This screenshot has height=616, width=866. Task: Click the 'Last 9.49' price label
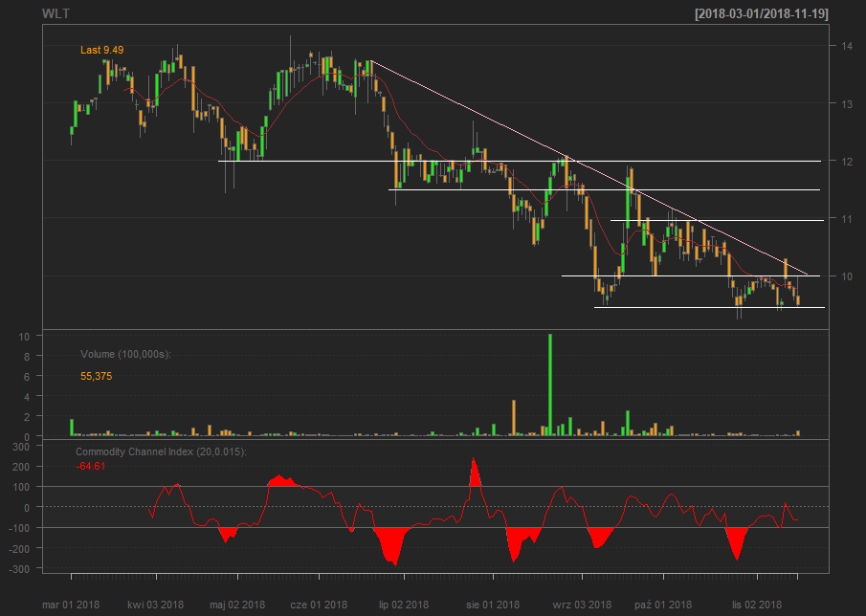tap(102, 51)
